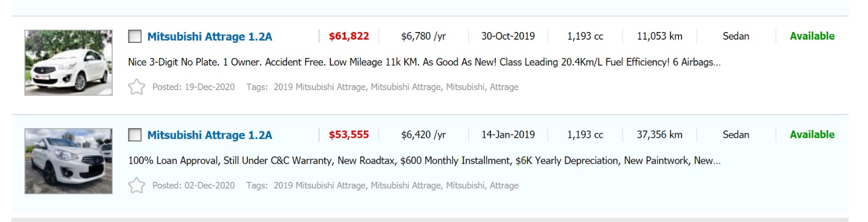
Task: Tick the checkbox for the $61,822 Attrage
Action: 135,36
